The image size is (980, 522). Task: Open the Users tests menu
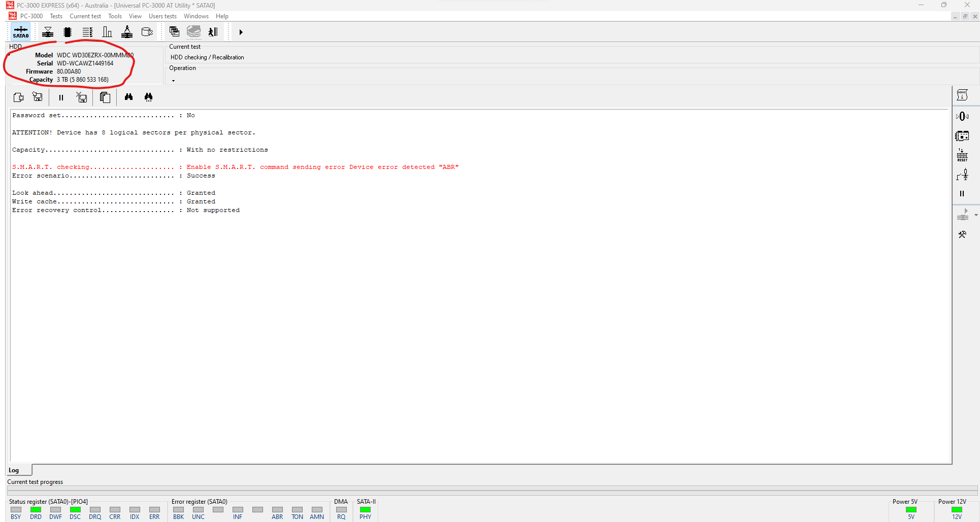162,16
